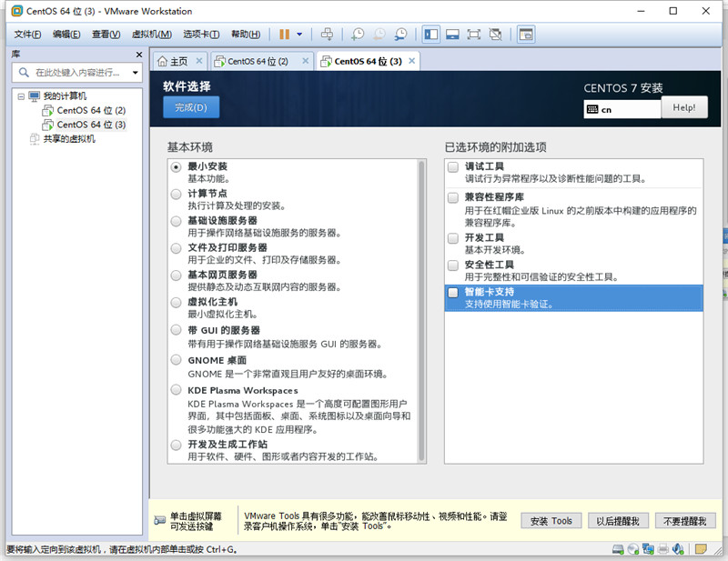Click the library search magnifier icon
Screen dimensions: 728x561
(24, 73)
